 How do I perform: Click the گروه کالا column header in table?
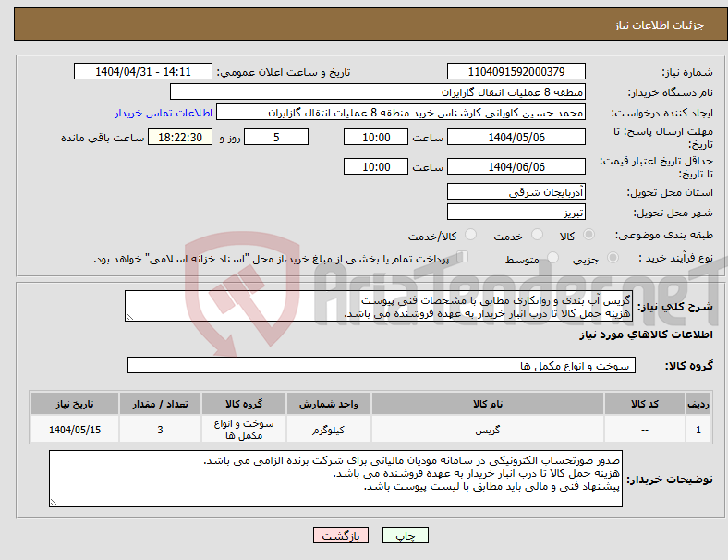[244, 404]
